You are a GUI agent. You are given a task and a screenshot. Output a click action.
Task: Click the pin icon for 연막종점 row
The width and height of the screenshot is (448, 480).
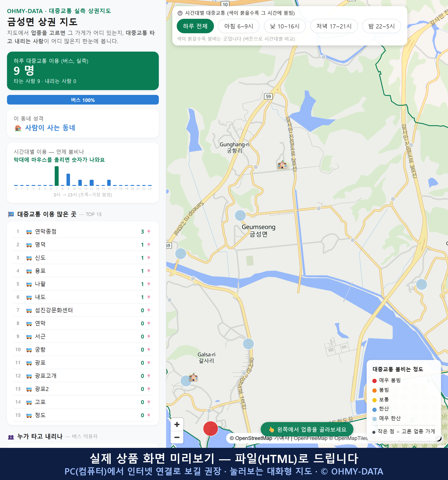tap(149, 232)
